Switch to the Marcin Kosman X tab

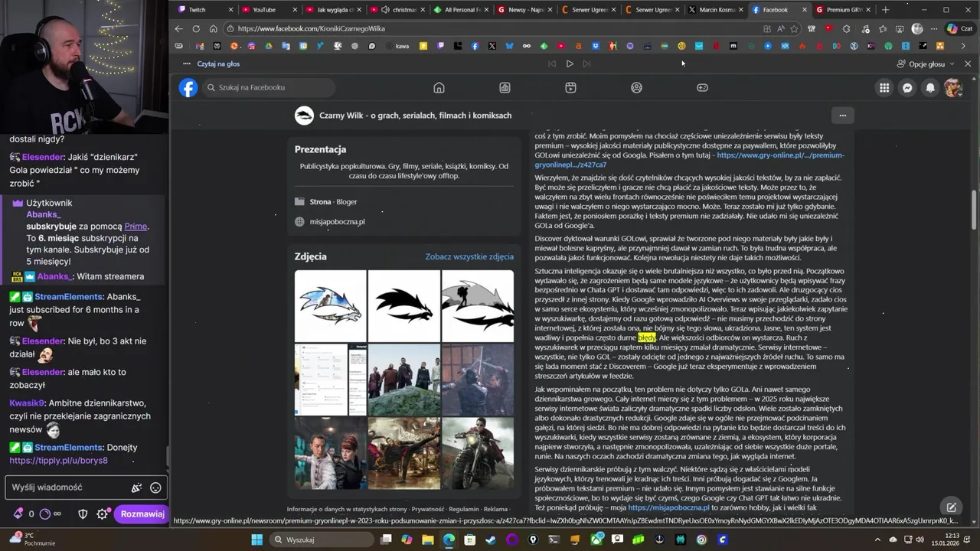[715, 10]
